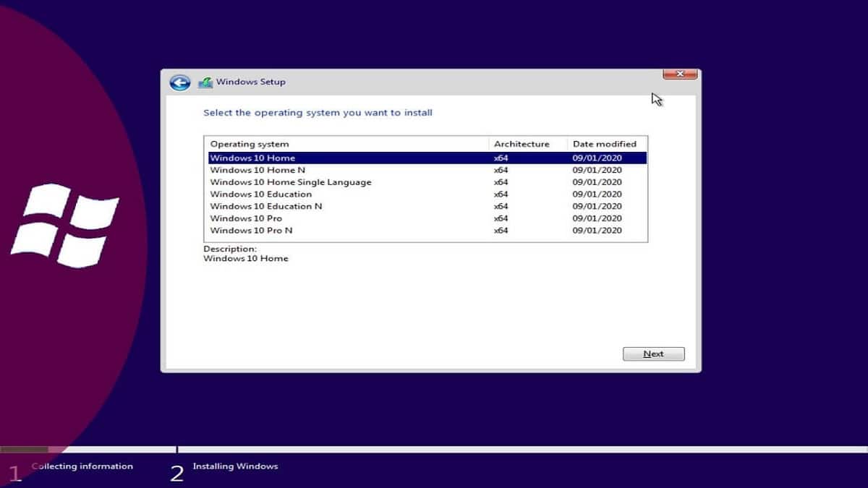Screen dimensions: 868x488
Task: Click the Windows Setup title bar icon
Action: pyautogui.click(x=205, y=82)
